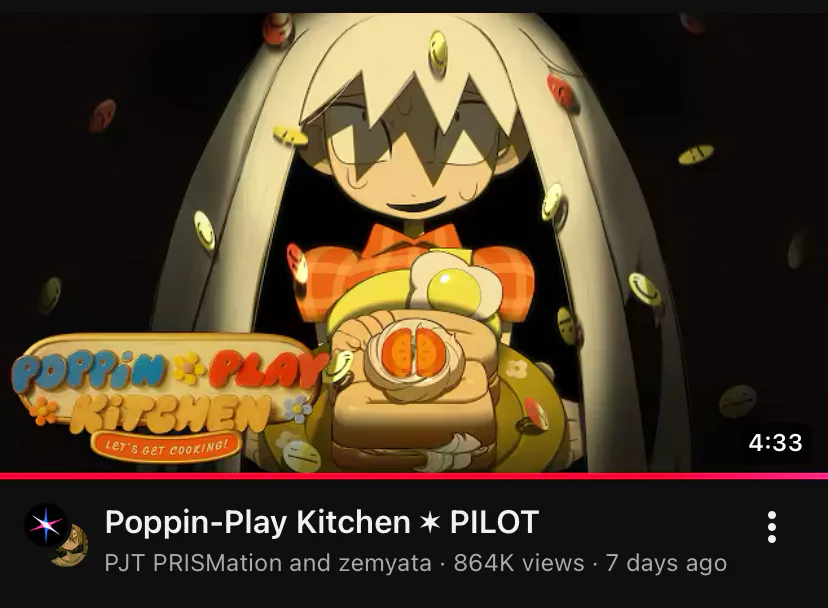
Task: Open the PJT PRISMation and zemyata channel link
Action: click(268, 563)
